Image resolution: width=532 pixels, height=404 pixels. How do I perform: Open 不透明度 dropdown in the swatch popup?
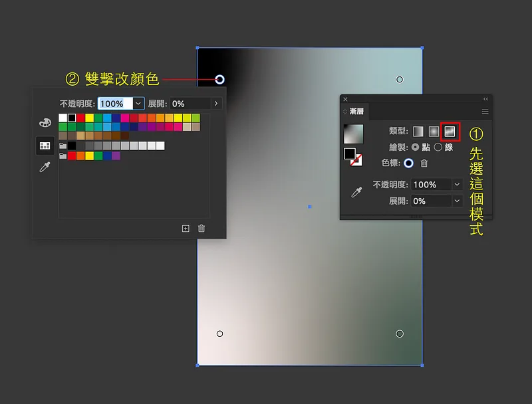(138, 104)
